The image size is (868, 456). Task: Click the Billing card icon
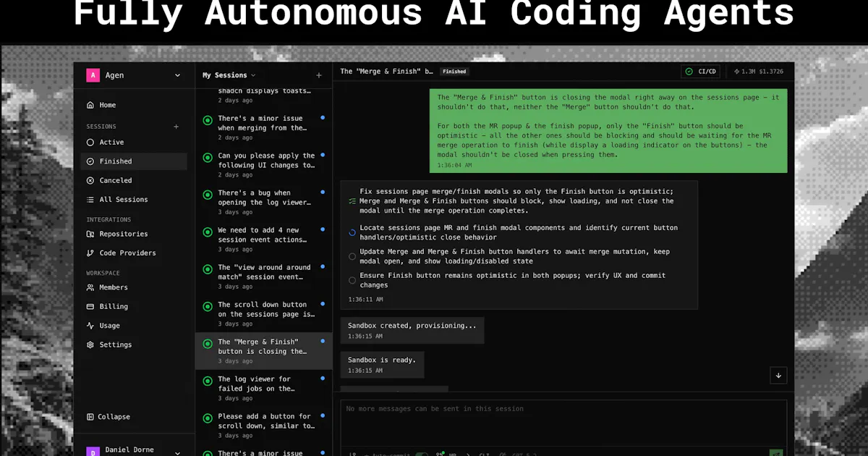[90, 306]
